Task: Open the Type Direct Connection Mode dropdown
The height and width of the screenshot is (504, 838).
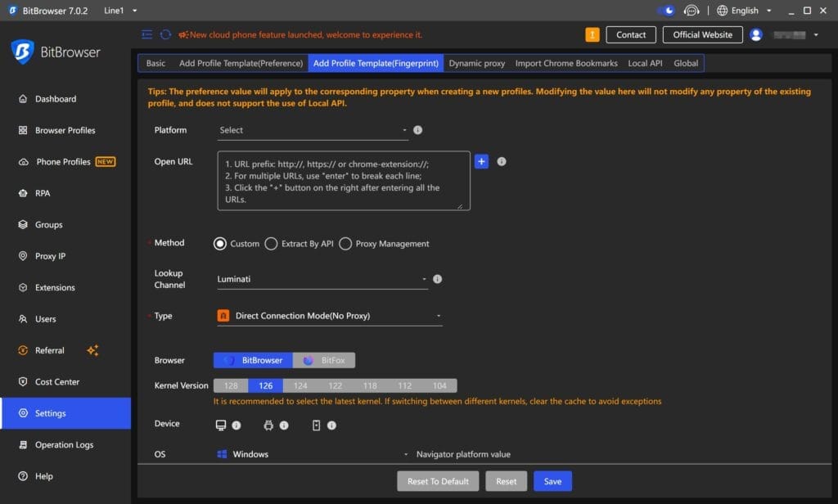Action: click(329, 316)
